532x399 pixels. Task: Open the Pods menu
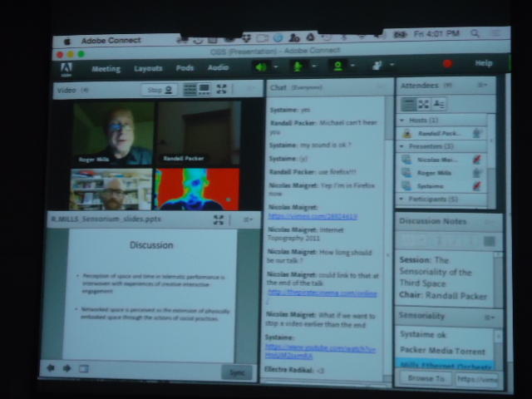pyautogui.click(x=185, y=68)
